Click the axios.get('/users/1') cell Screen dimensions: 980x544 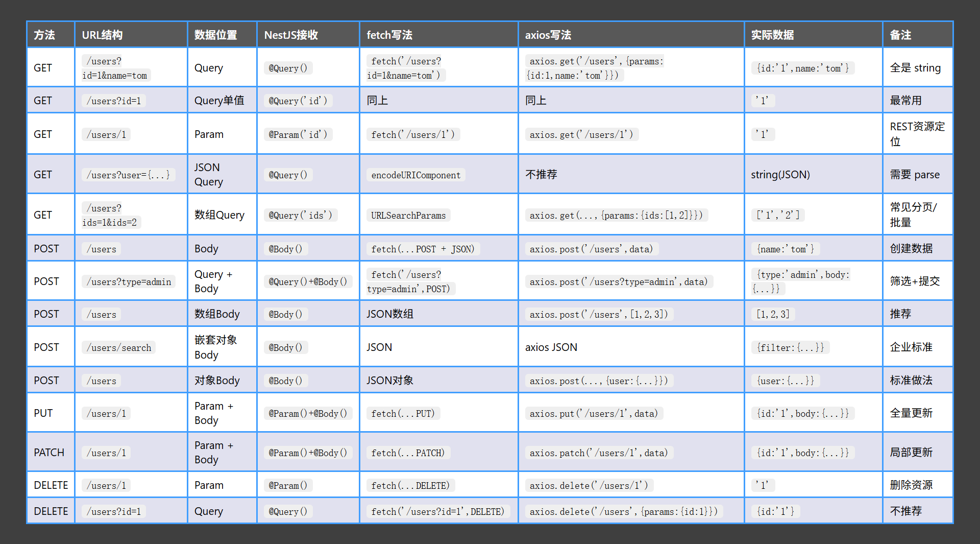tap(631, 134)
